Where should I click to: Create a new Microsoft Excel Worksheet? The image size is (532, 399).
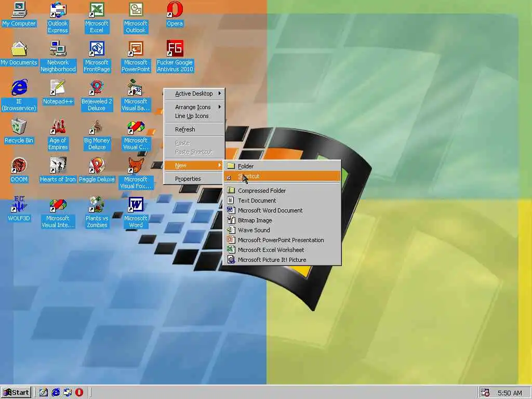tap(282, 250)
